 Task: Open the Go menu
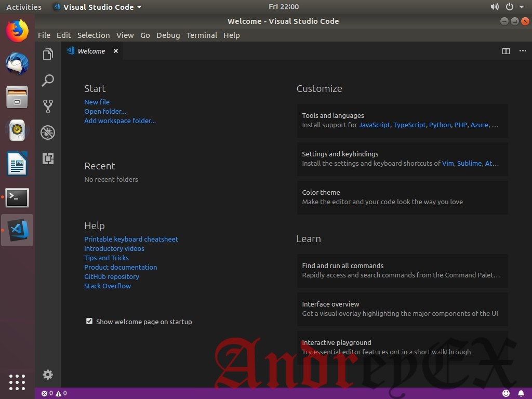coord(145,35)
